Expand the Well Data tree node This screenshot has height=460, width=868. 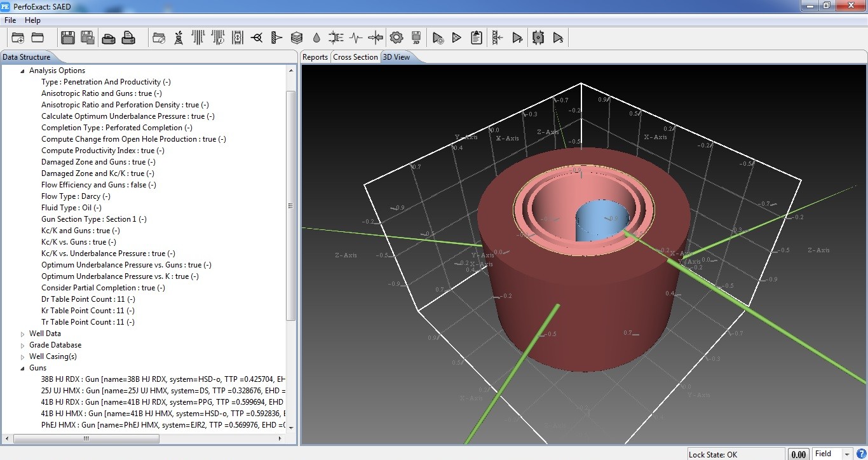[x=23, y=334]
